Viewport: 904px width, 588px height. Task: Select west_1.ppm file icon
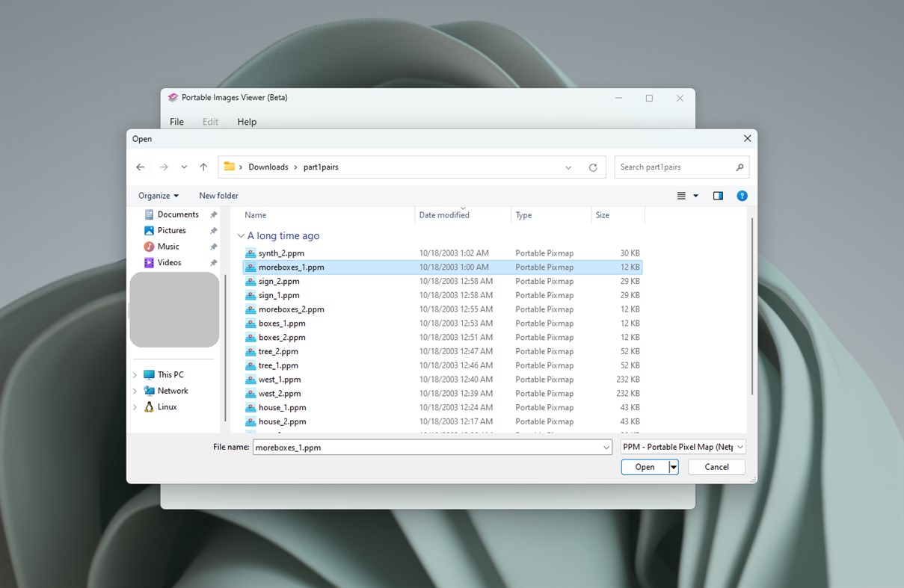coord(251,380)
